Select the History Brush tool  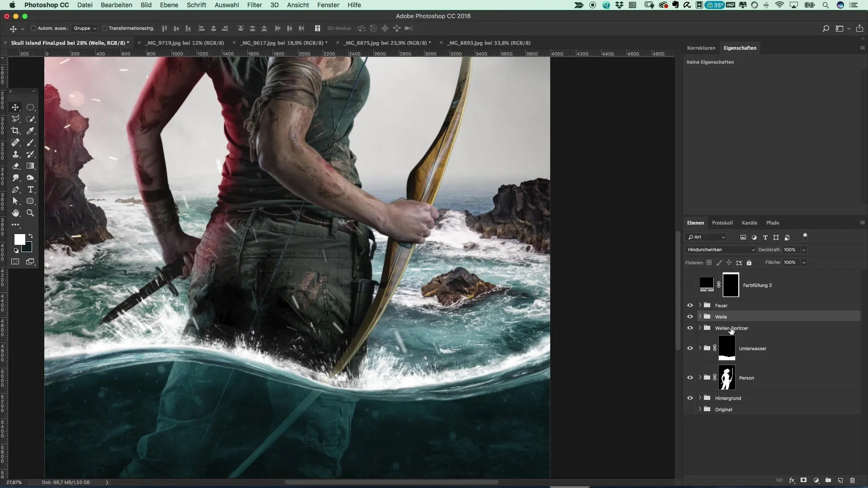30,154
